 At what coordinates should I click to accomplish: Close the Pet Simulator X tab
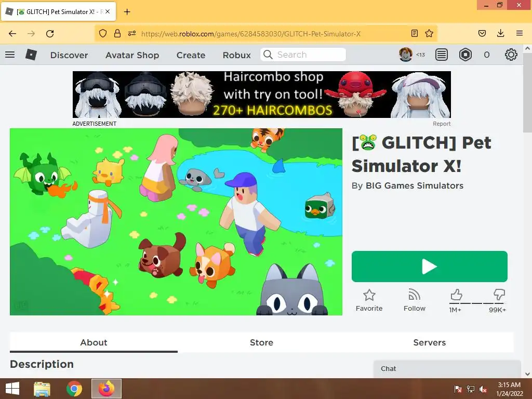108,11
